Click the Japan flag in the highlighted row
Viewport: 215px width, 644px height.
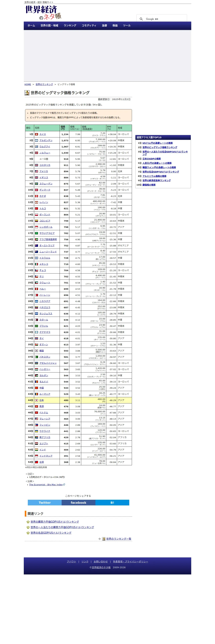[x=37, y=400]
